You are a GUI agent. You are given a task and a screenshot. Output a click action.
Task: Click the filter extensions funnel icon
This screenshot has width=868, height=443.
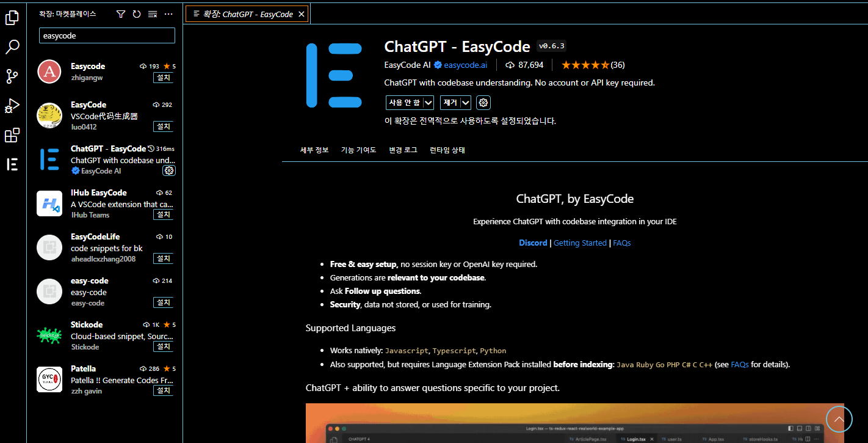point(121,13)
